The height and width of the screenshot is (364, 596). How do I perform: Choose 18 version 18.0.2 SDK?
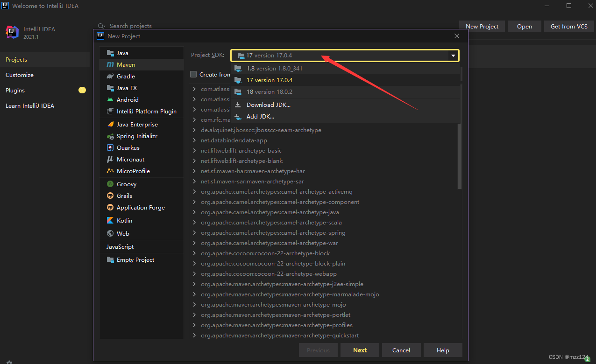(346, 91)
